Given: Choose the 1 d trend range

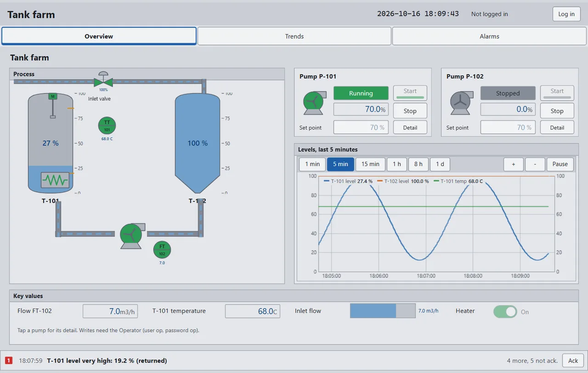Looking at the screenshot, I should coord(440,164).
